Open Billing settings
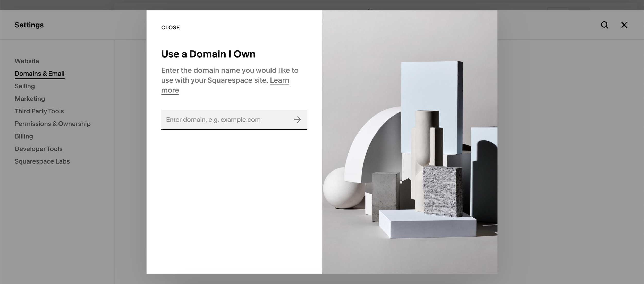This screenshot has height=284, width=644. pos(24,136)
